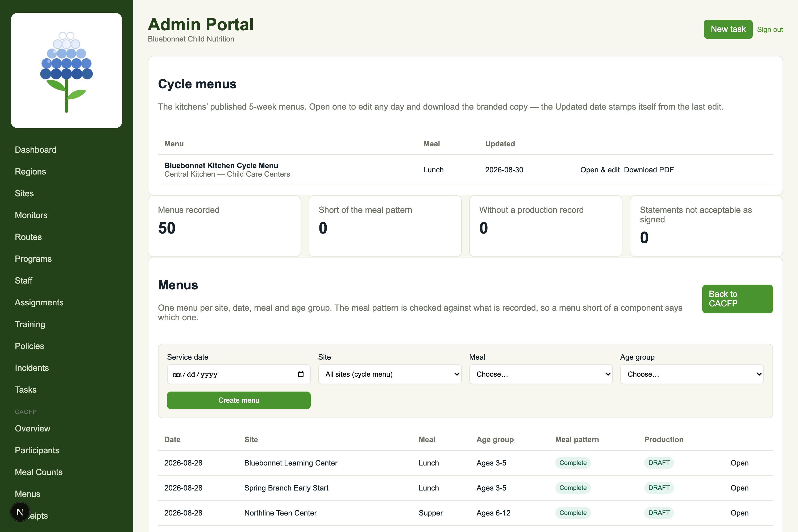This screenshot has height=532, width=798.
Task: Go to Programs
Action: coord(33,259)
